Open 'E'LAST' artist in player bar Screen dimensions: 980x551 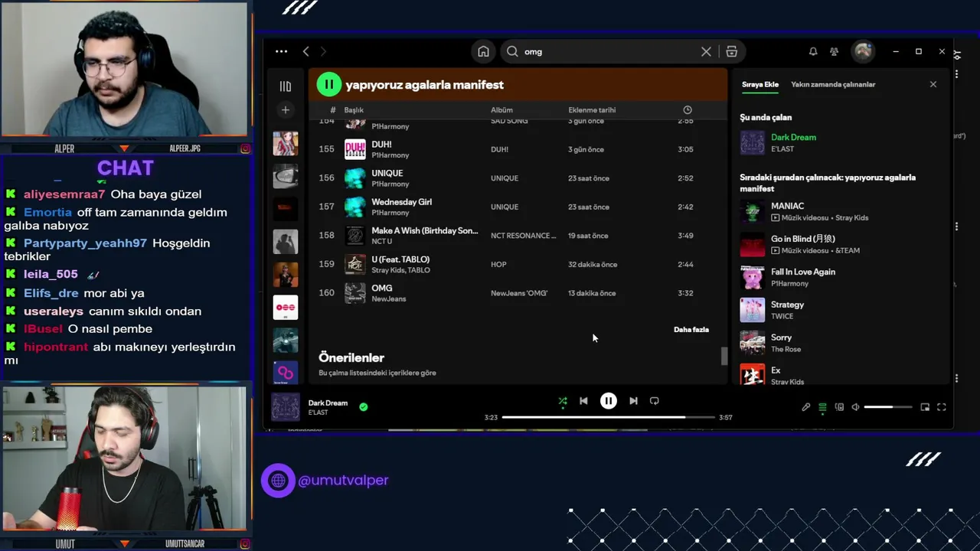(x=318, y=412)
